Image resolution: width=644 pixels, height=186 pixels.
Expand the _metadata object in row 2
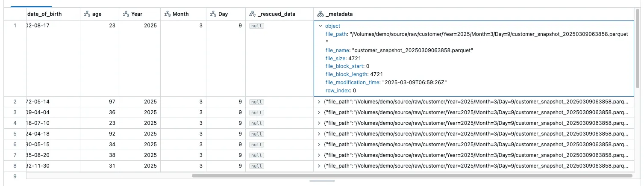click(x=319, y=102)
